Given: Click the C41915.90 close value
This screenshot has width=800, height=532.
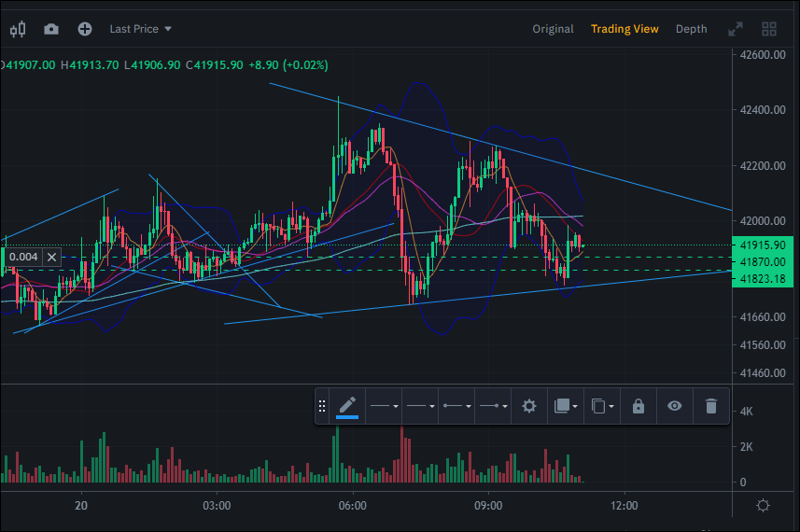Looking at the screenshot, I should (215, 65).
